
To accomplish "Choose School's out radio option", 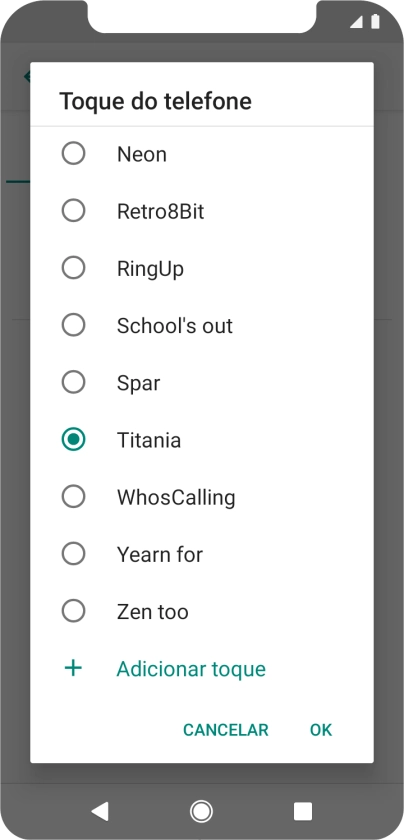I will coord(73,325).
